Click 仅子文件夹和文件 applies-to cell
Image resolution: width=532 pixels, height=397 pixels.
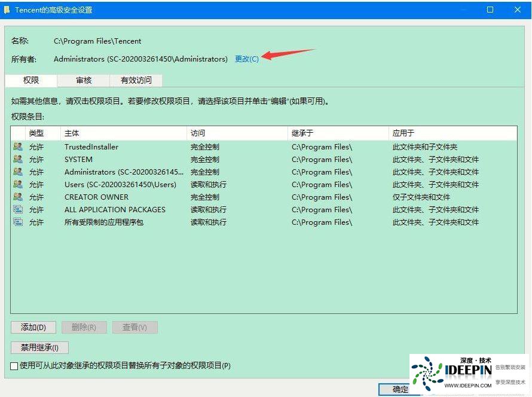[421, 197]
